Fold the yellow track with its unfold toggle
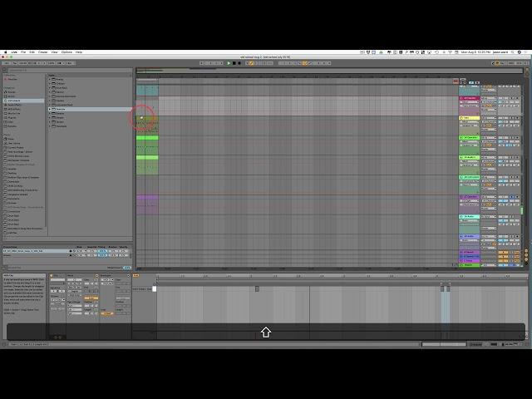 click(x=461, y=118)
